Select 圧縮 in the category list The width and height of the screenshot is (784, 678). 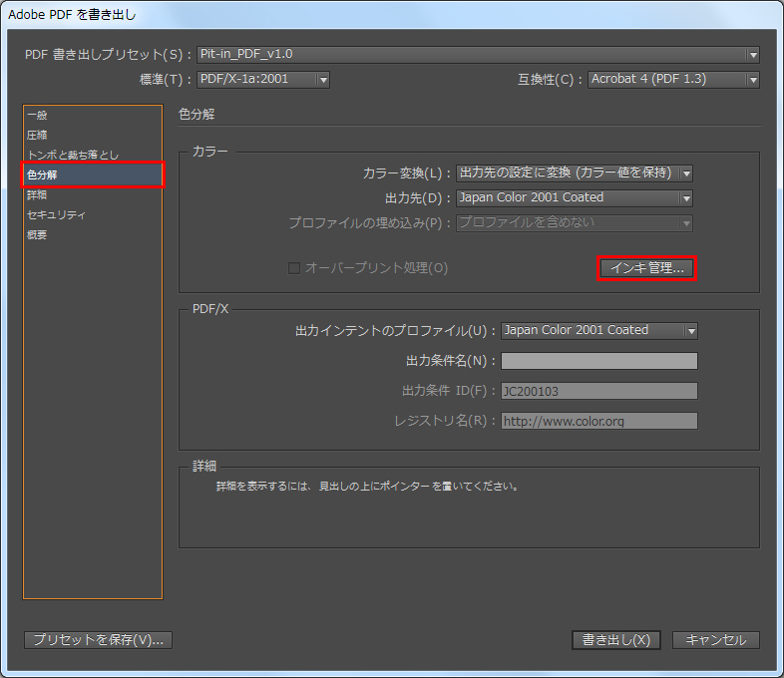click(37, 136)
